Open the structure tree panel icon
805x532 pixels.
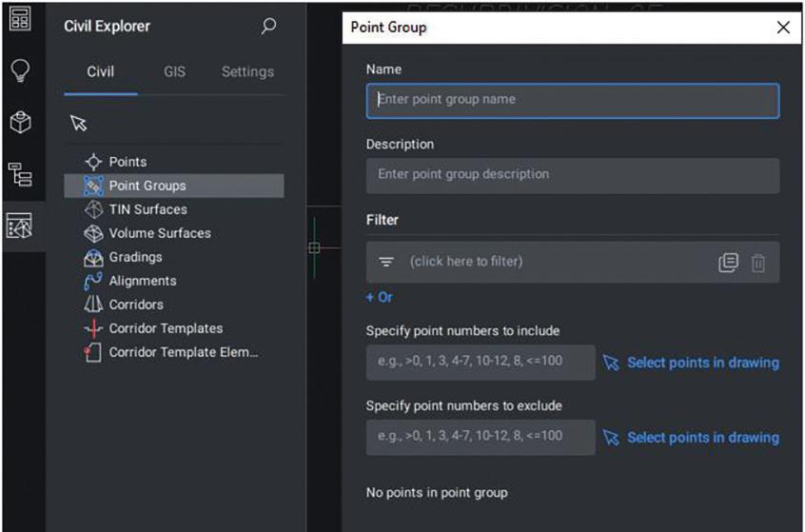pos(20,174)
